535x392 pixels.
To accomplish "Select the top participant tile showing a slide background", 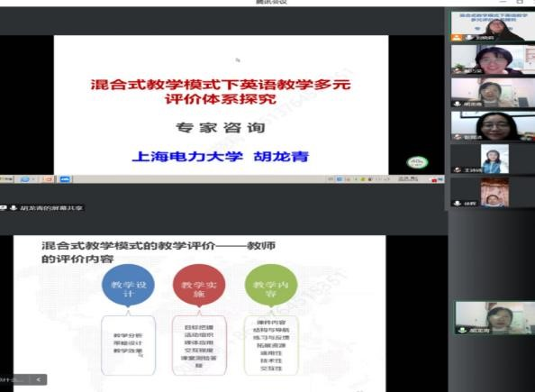I will [493, 26].
